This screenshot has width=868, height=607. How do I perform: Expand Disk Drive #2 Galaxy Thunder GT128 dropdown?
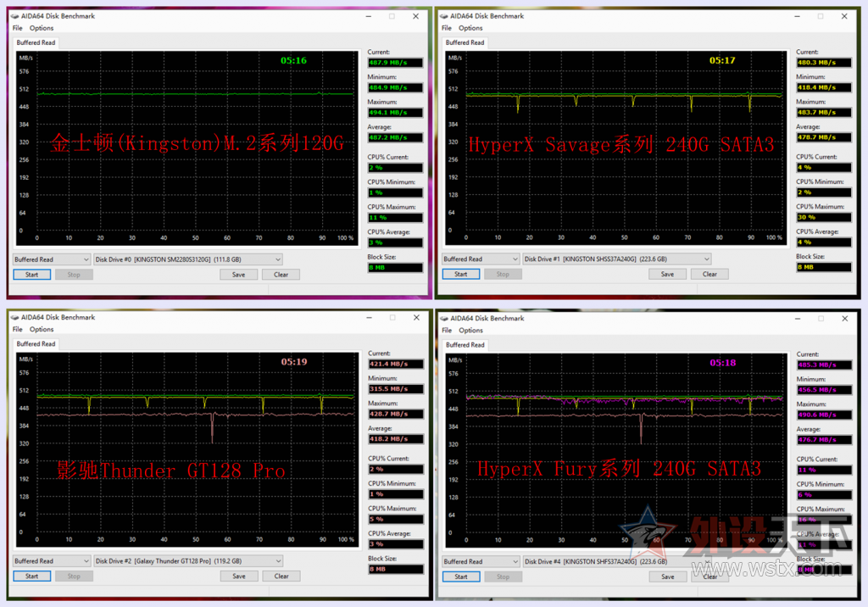click(188, 561)
